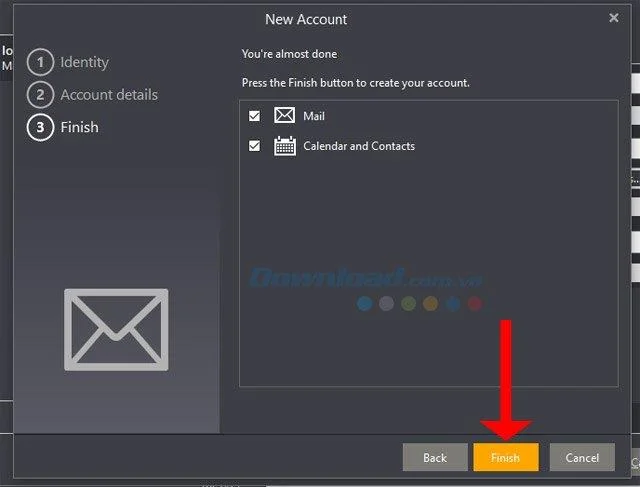
Task: Go back with the Back button
Action: [435, 457]
